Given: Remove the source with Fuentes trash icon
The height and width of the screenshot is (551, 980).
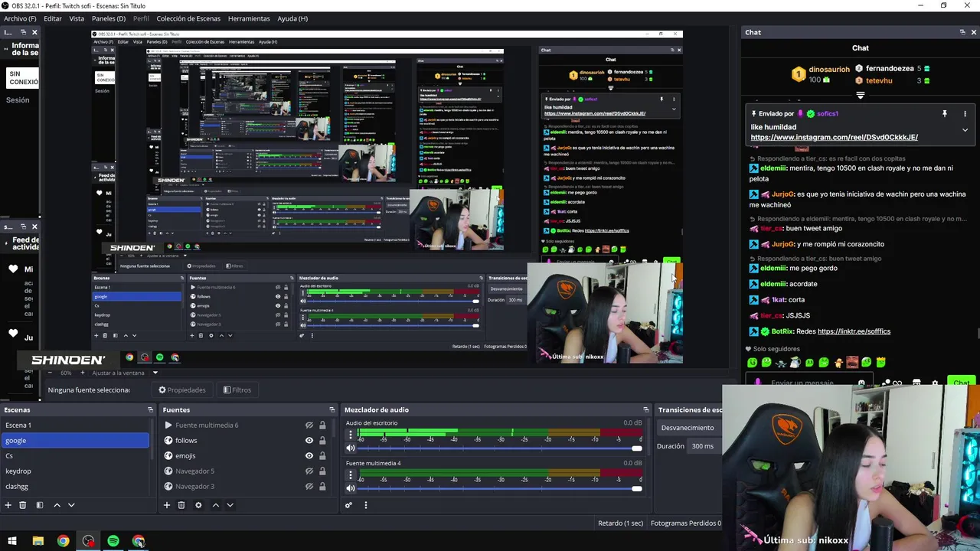Looking at the screenshot, I should [181, 505].
